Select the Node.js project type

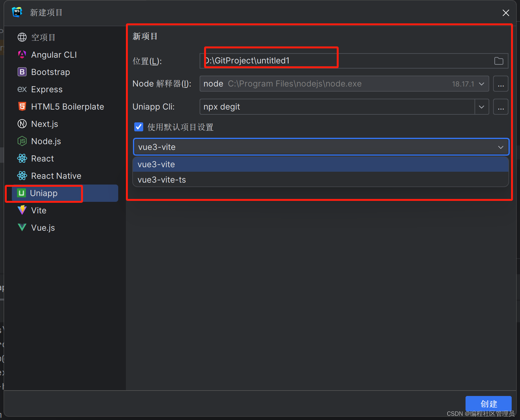click(46, 141)
